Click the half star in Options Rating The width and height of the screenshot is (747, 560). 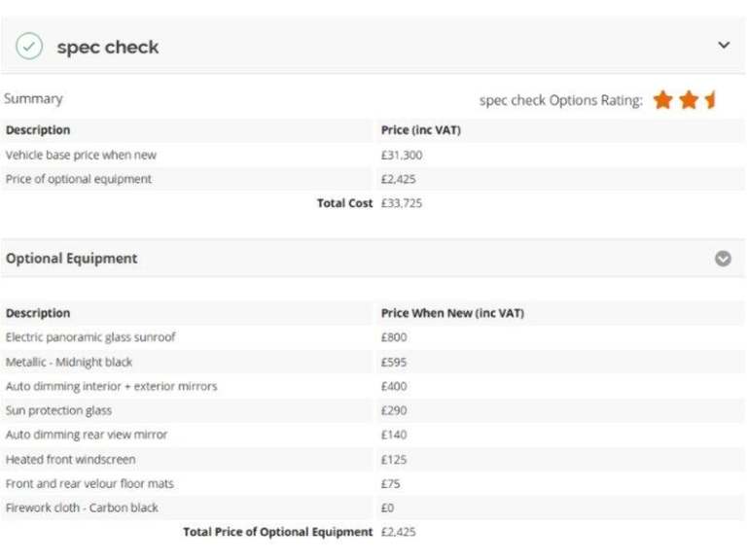coord(710,100)
